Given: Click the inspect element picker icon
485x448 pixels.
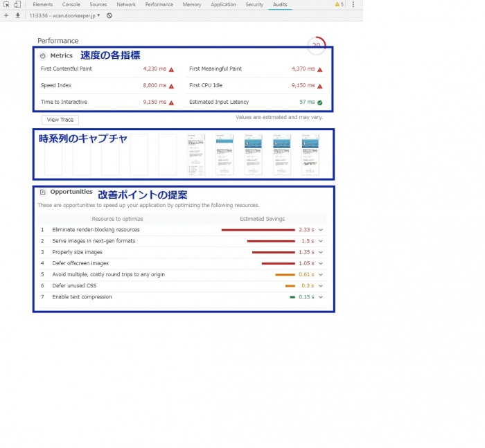Looking at the screenshot, I should click(6, 5).
